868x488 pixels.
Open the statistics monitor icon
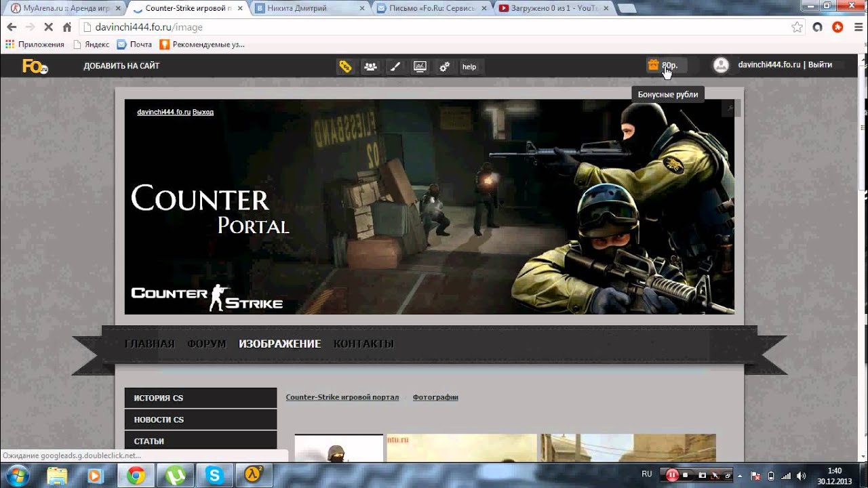click(420, 66)
